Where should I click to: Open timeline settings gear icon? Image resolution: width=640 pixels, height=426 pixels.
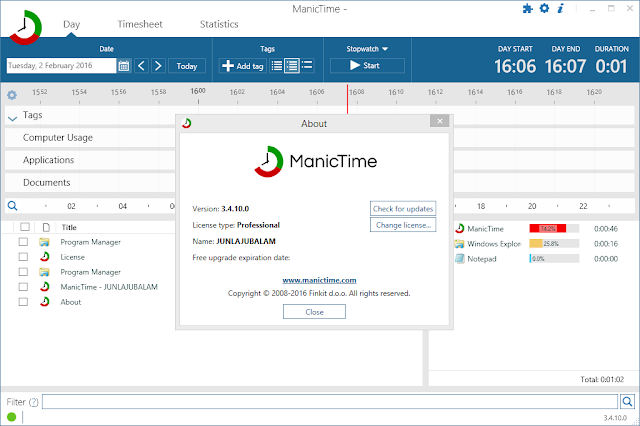coord(12,95)
